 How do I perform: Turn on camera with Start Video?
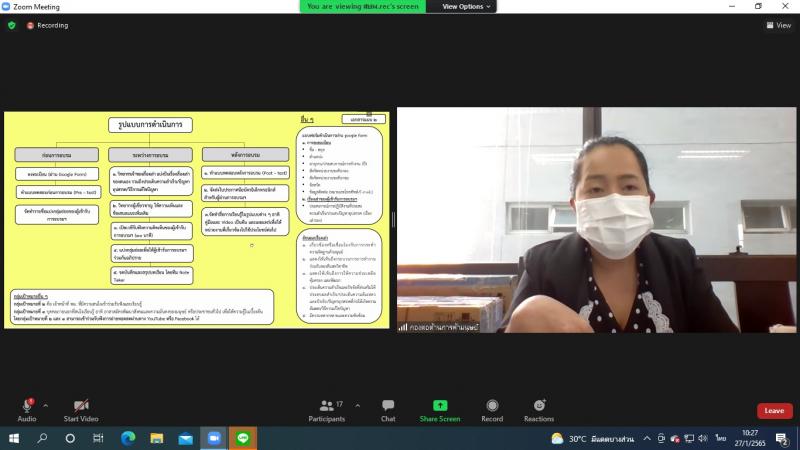click(81, 410)
